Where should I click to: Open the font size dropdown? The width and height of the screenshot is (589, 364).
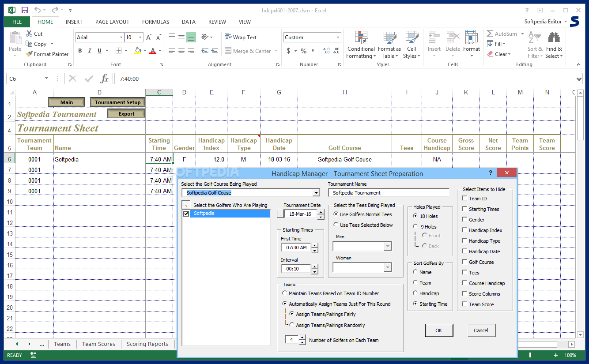140,38
